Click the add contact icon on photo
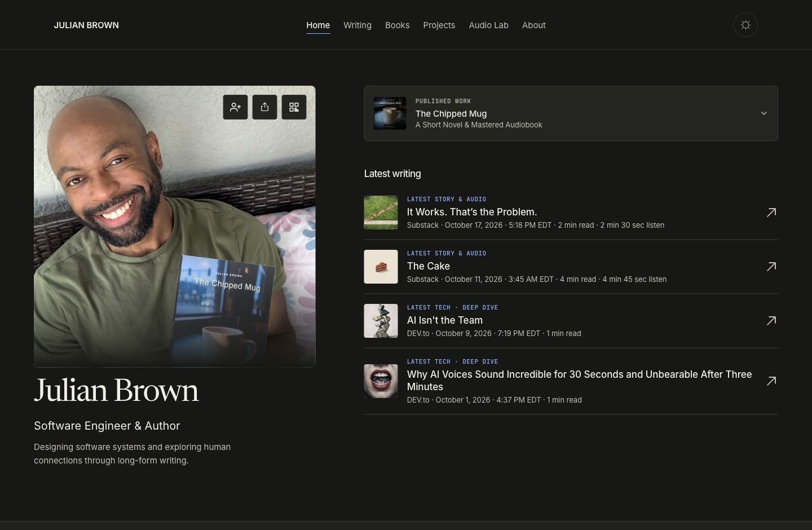 (x=235, y=107)
